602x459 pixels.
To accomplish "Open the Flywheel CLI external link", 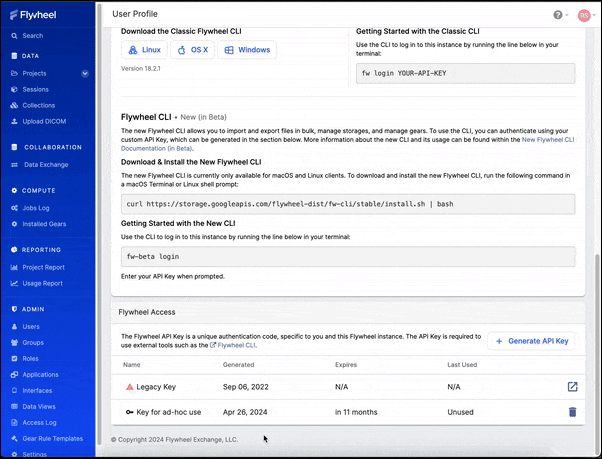I will 233,345.
